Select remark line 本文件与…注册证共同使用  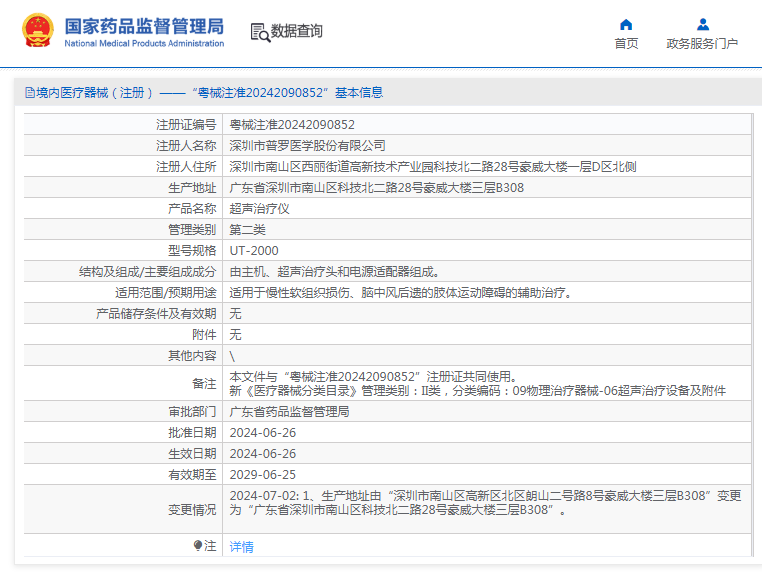pos(373,377)
